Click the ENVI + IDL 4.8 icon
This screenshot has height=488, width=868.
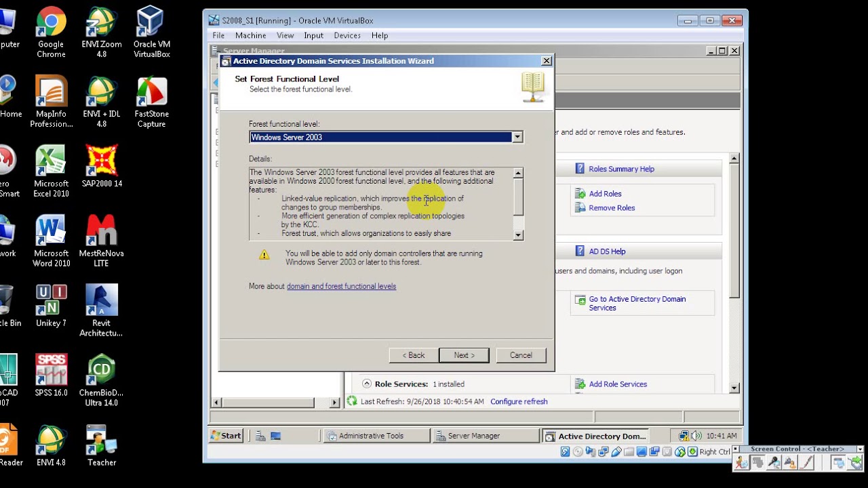101,102
